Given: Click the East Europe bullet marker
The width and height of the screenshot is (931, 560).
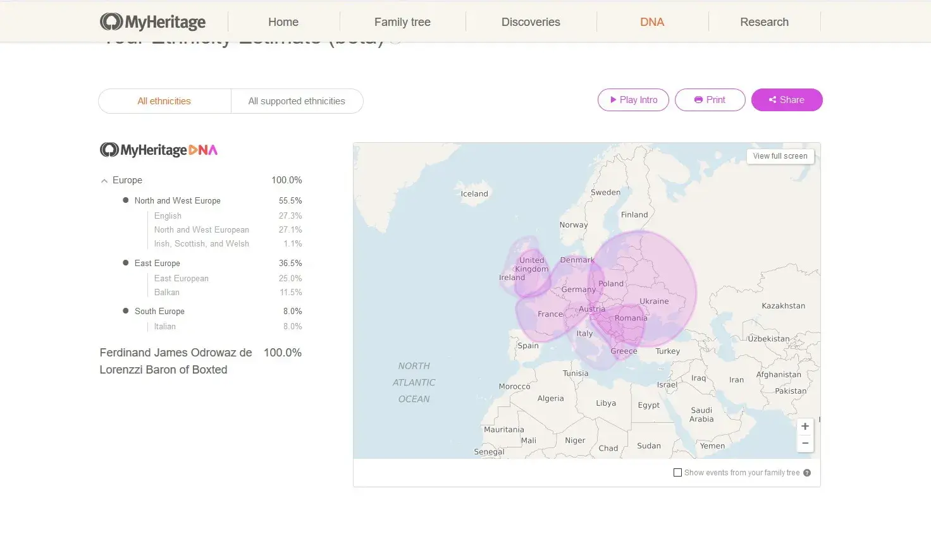Looking at the screenshot, I should point(126,263).
